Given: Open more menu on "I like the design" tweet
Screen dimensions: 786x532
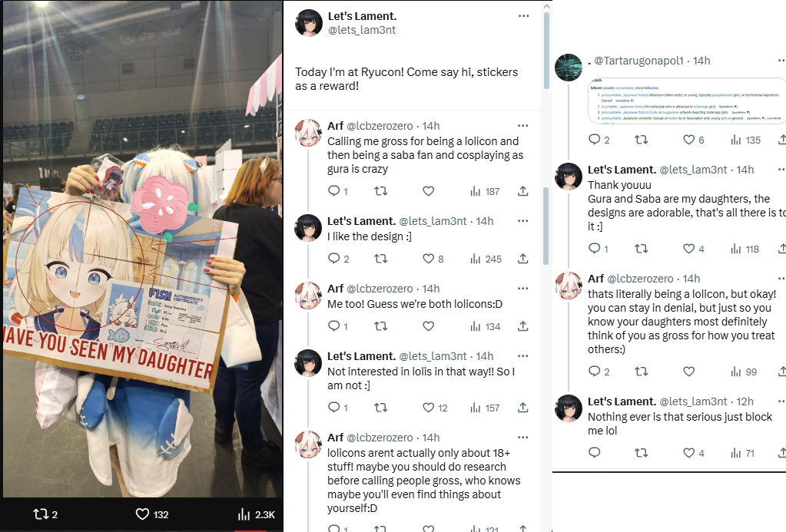Looking at the screenshot, I should coord(522,221).
